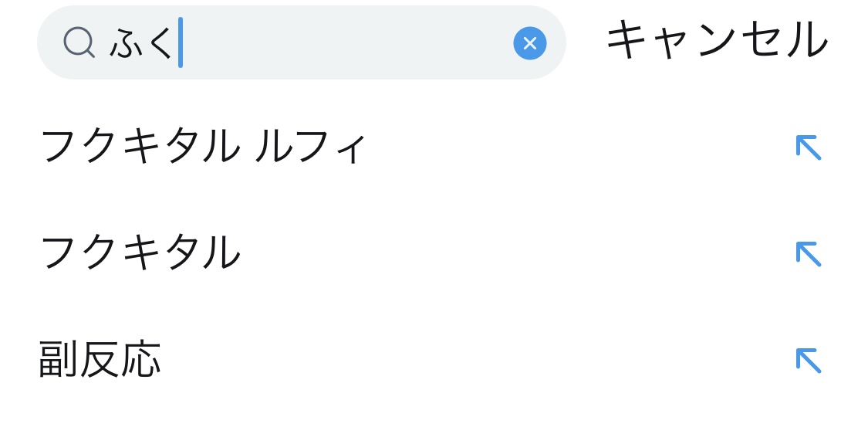
Task: Autofill フクキタル ルフィ using its diagonal arrow
Action: 808,147
